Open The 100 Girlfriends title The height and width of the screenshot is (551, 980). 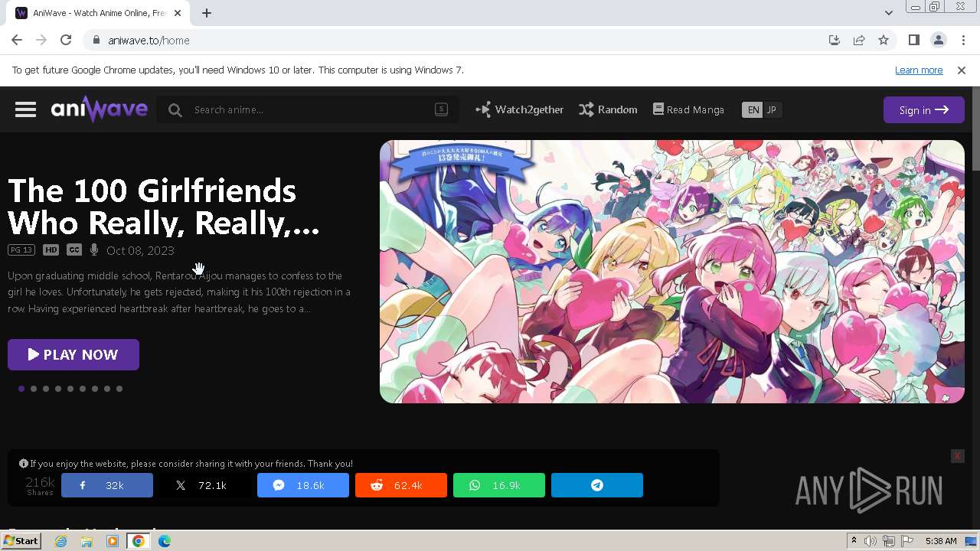point(163,207)
